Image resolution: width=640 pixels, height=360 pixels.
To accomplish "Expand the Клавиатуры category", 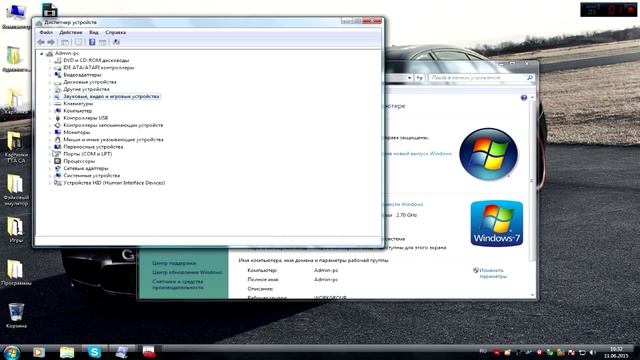I will [50, 104].
